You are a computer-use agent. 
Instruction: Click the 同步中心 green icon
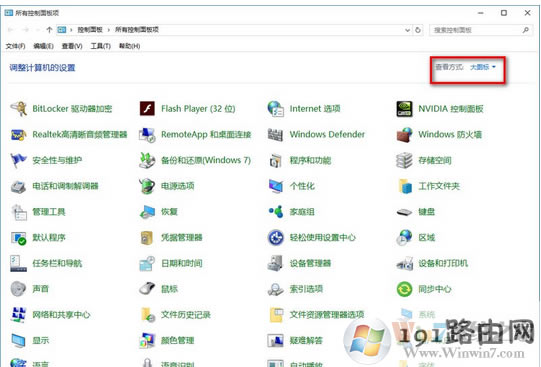[x=404, y=289]
